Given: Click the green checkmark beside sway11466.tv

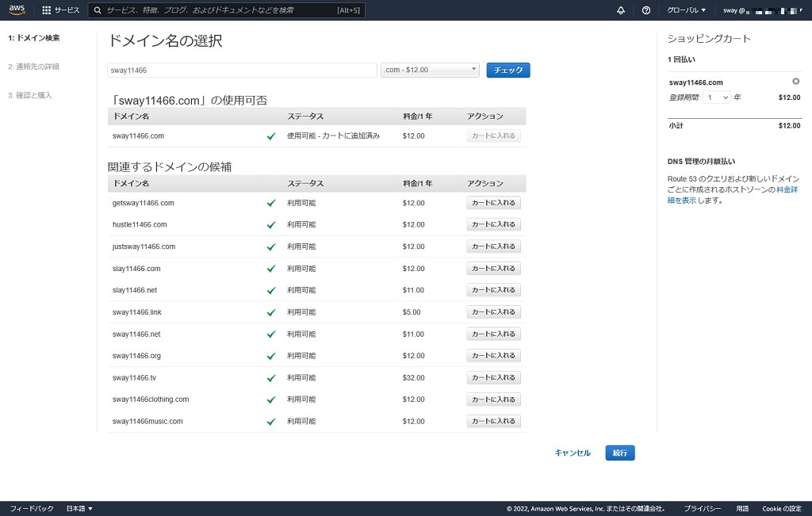Looking at the screenshot, I should click(271, 378).
